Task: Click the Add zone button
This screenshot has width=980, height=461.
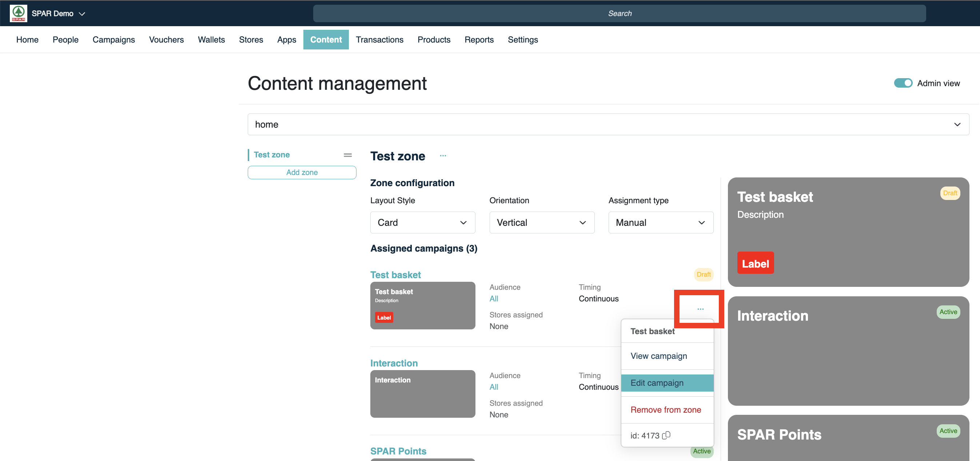Action: click(302, 172)
